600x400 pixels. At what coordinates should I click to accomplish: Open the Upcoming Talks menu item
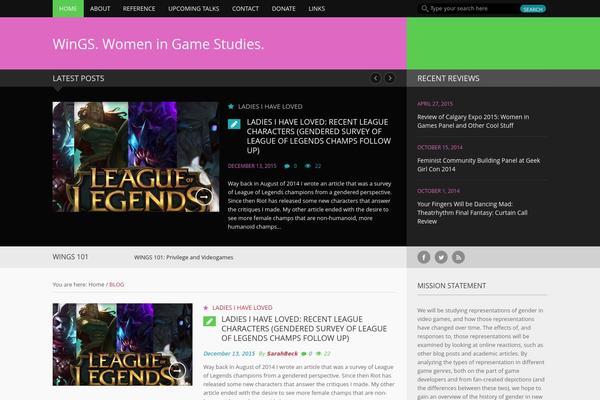pyautogui.click(x=194, y=8)
